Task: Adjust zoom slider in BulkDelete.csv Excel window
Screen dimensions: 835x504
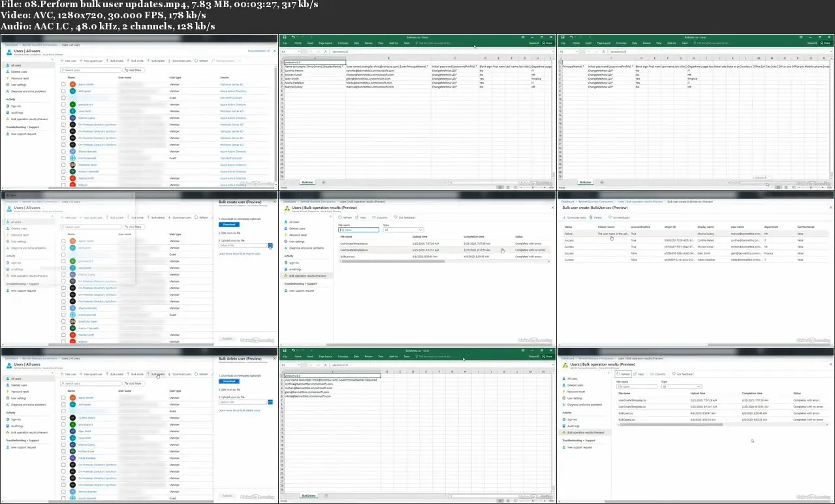Action: (532, 501)
